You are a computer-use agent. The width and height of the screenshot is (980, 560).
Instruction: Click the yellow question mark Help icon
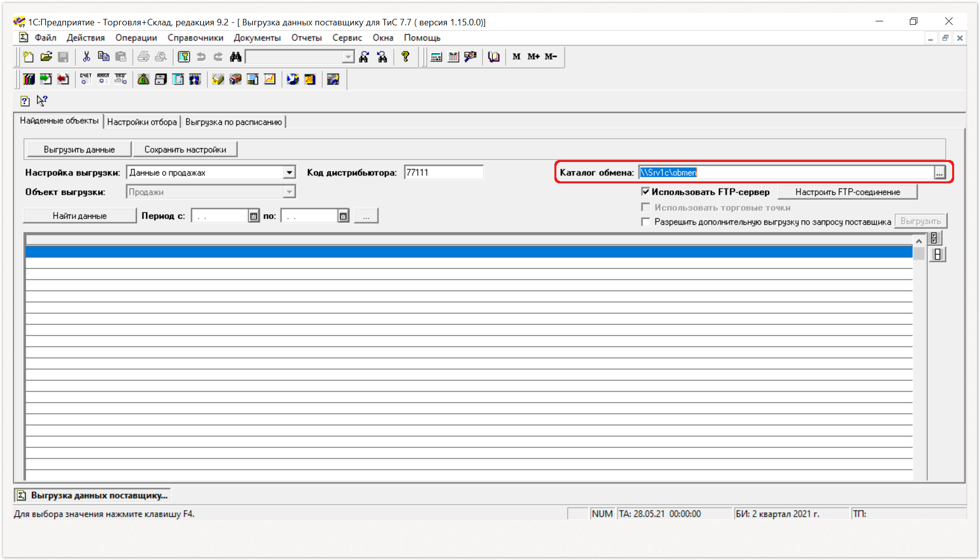coord(405,57)
